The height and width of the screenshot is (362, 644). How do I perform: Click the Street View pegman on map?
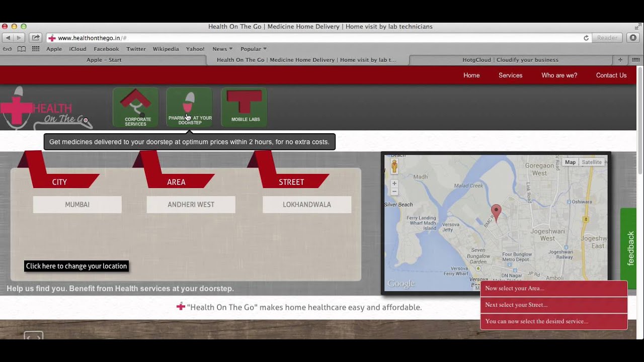click(x=394, y=166)
